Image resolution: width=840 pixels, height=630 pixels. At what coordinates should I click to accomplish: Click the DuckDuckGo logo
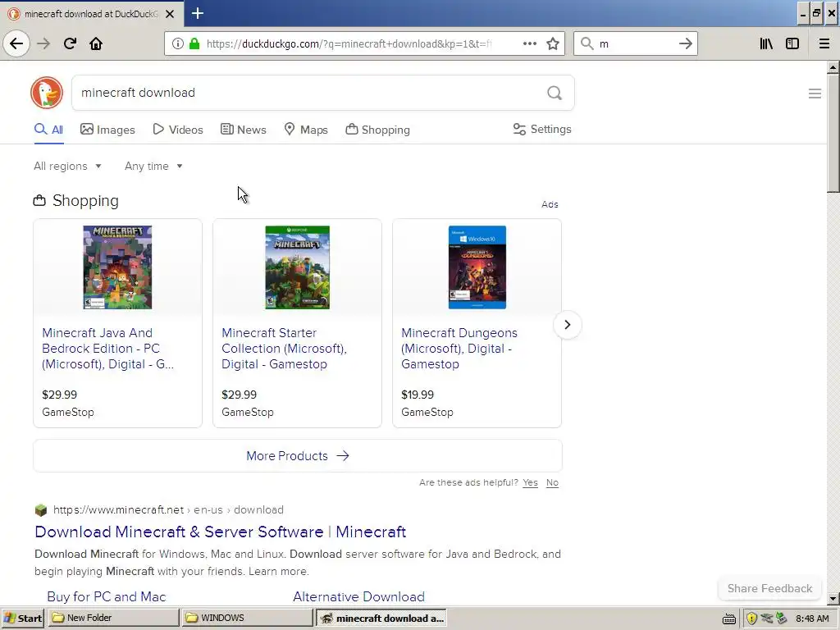coord(47,93)
